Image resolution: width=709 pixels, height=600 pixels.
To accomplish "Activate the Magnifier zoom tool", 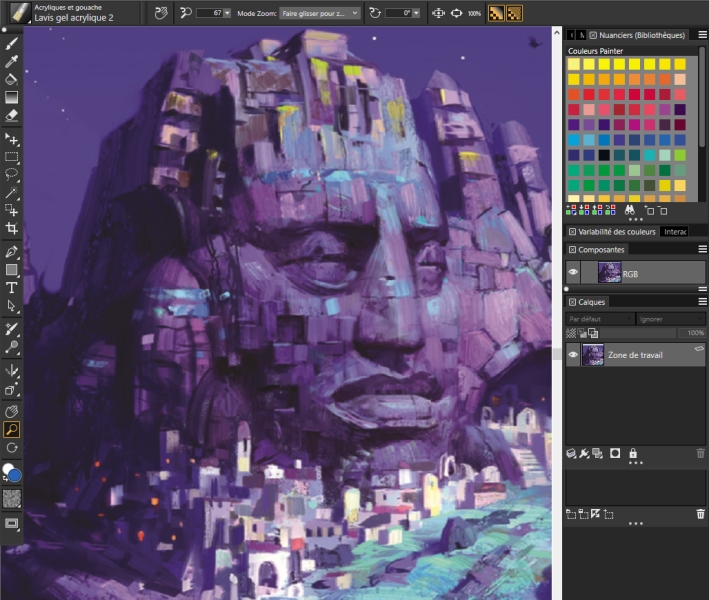I will pos(12,429).
